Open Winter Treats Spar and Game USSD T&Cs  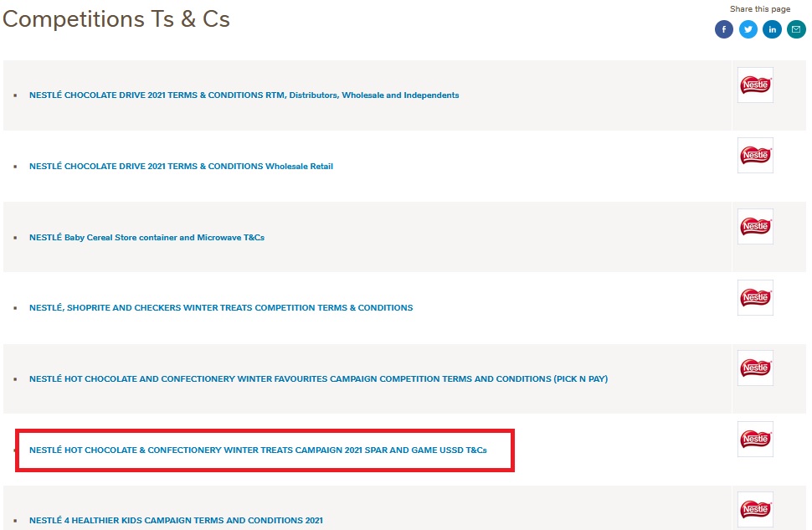258,450
